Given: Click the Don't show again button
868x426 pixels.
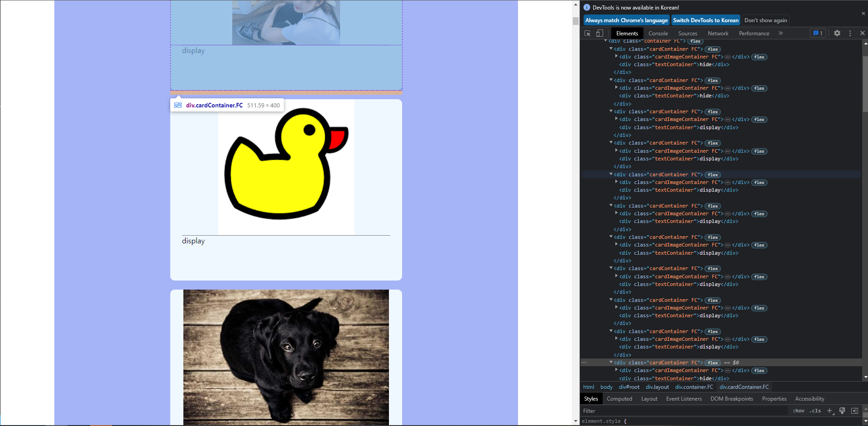Looking at the screenshot, I should [766, 20].
